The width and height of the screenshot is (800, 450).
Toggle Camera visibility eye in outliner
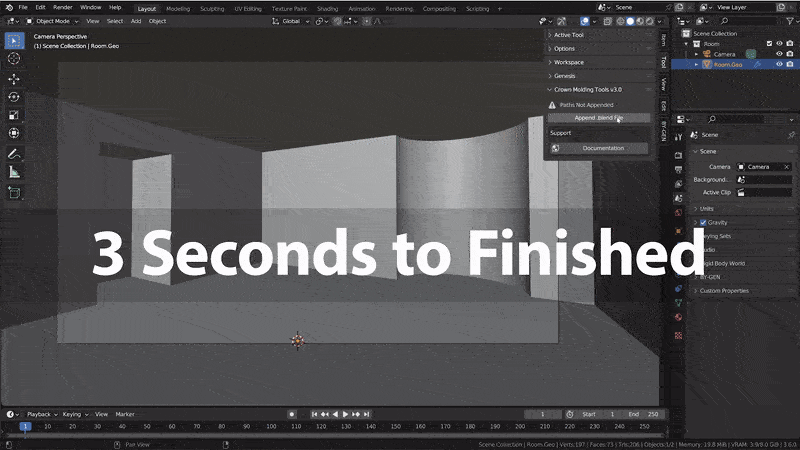point(779,54)
